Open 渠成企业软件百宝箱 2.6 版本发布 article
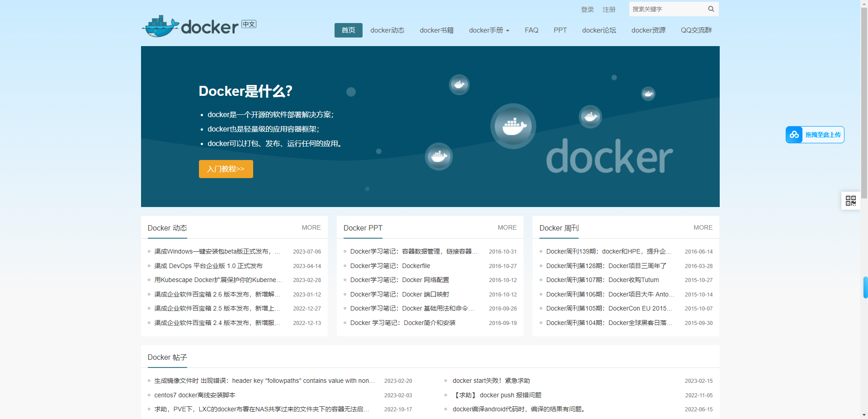The width and height of the screenshot is (868, 419). coord(217,294)
